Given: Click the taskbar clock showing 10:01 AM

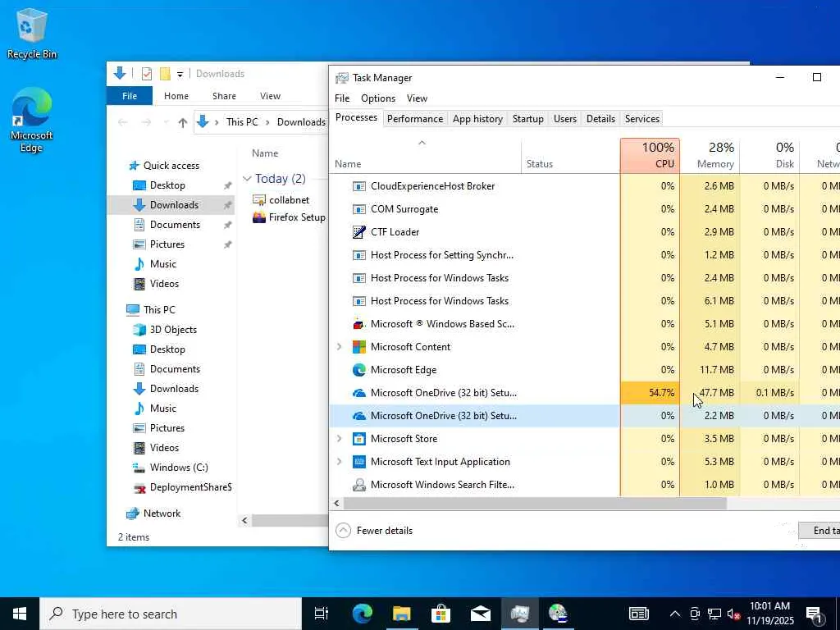Looking at the screenshot, I should point(769,614).
